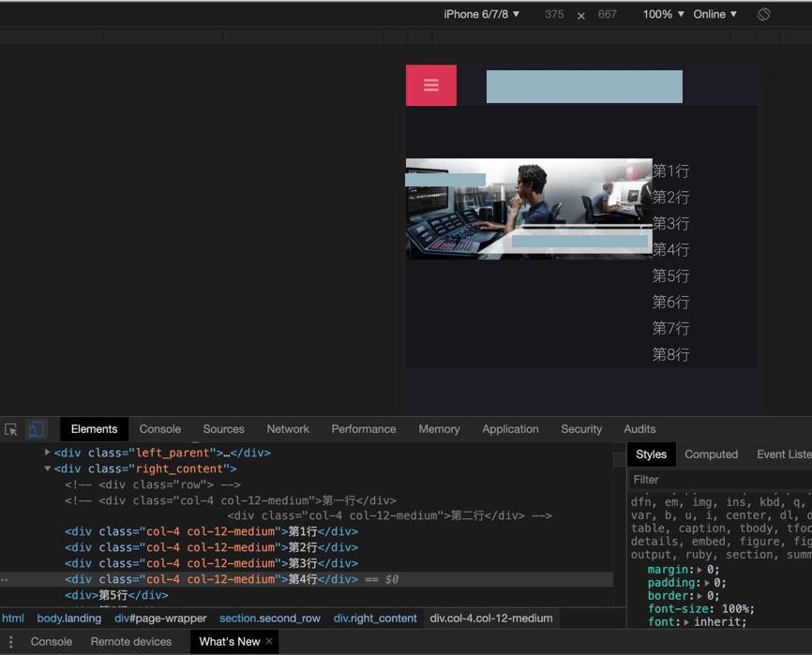
Task: Activate the inspect element picker tool
Action: pos(11,429)
